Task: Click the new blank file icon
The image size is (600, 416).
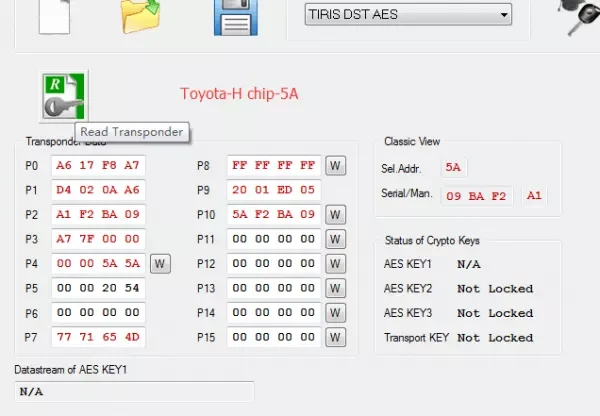Action: [54, 17]
